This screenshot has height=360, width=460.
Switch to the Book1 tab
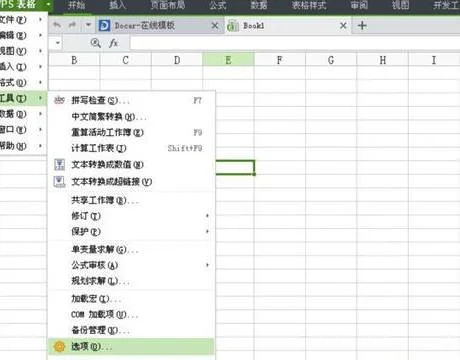point(287,26)
